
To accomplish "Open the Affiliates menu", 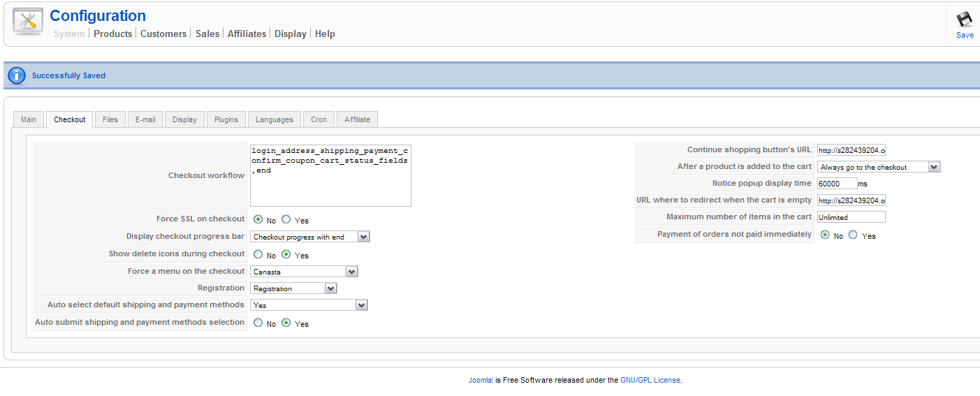I will coord(247,34).
